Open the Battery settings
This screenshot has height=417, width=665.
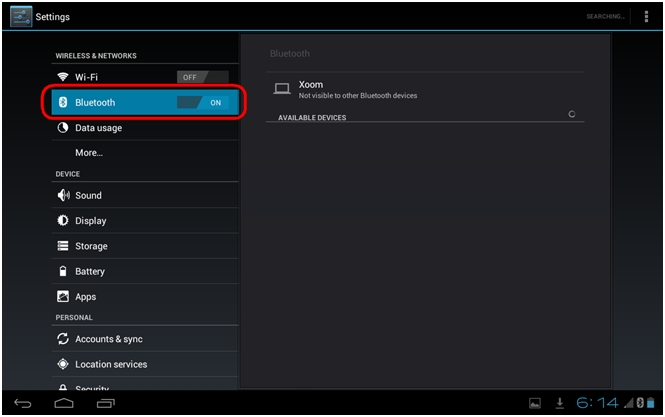(145, 271)
